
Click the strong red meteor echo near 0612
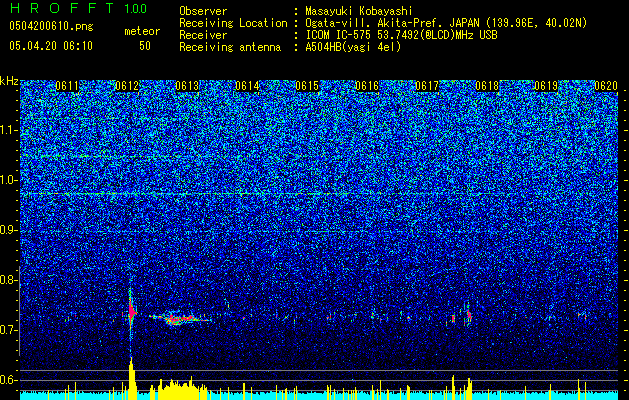[x=132, y=311]
